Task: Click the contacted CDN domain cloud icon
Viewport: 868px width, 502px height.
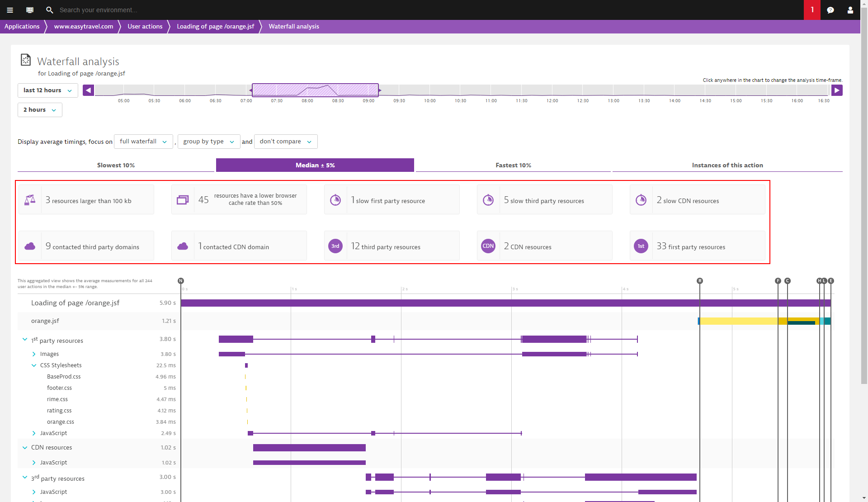Action: (x=184, y=246)
